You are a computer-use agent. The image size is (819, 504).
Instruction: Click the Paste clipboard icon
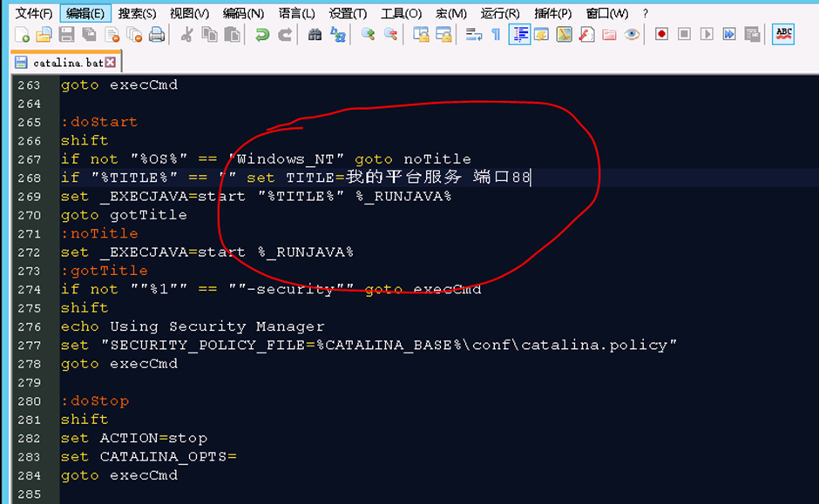click(x=232, y=35)
